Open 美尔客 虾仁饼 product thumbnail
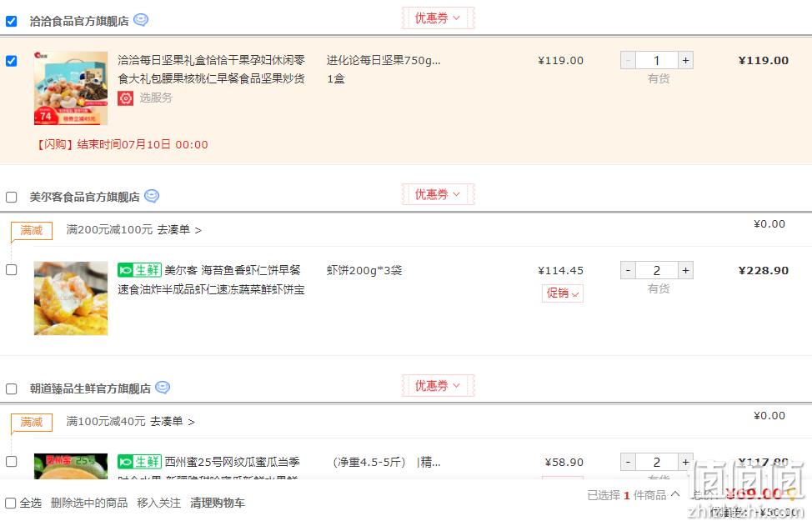The width and height of the screenshot is (812, 526). (71, 298)
